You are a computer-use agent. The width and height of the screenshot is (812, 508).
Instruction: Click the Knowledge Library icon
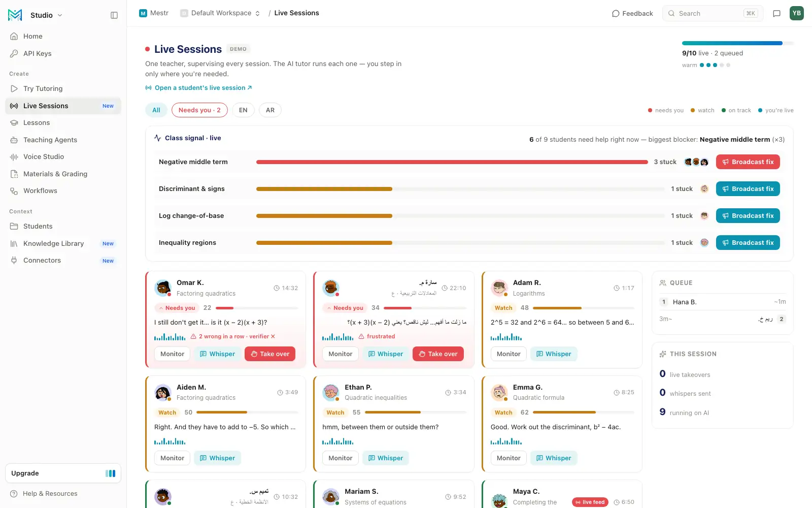coord(14,243)
